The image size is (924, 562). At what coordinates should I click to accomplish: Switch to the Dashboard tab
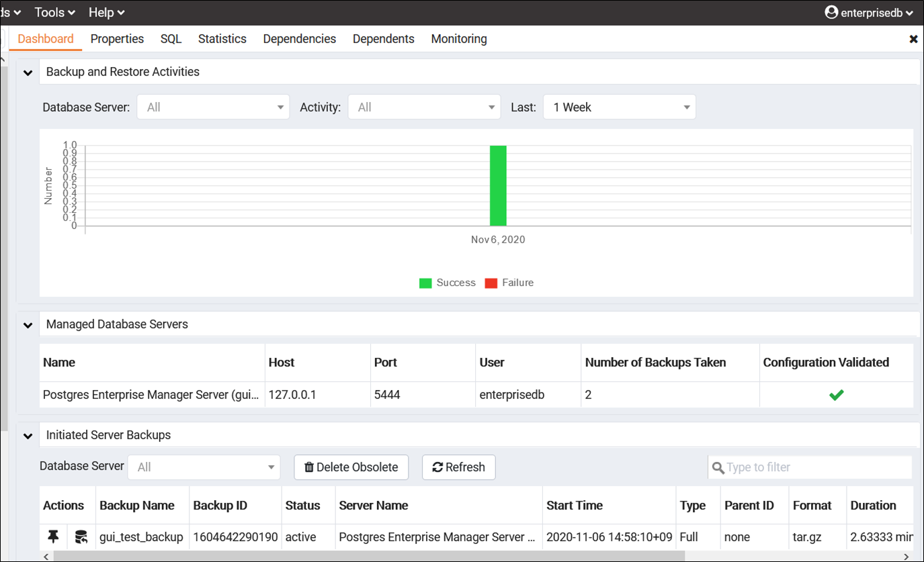(x=46, y=39)
